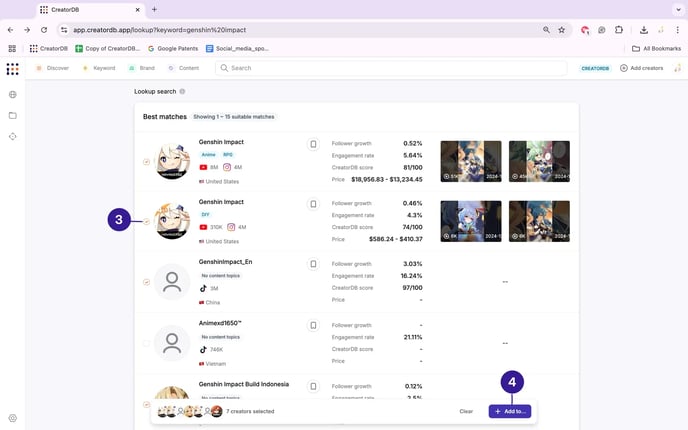The width and height of the screenshot is (688, 430).
Task: Open Social_media_spo bookmark
Action: [237, 49]
